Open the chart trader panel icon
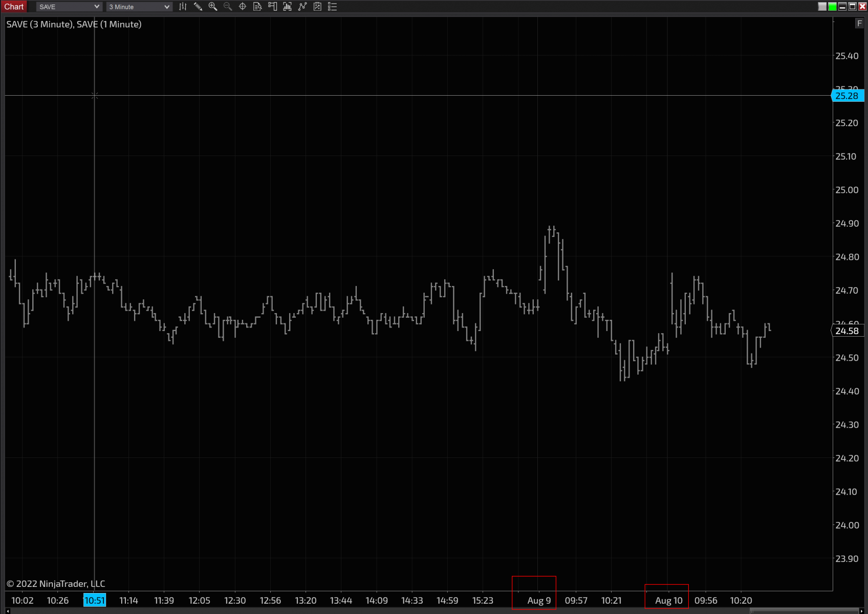 273,7
